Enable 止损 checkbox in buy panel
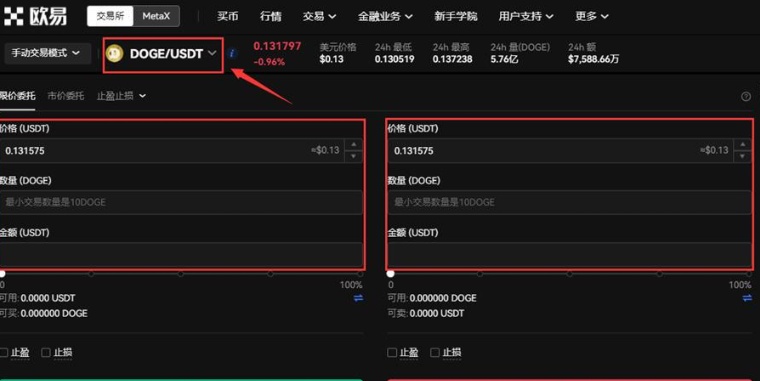Screen dimensions: 760x381 (46, 352)
